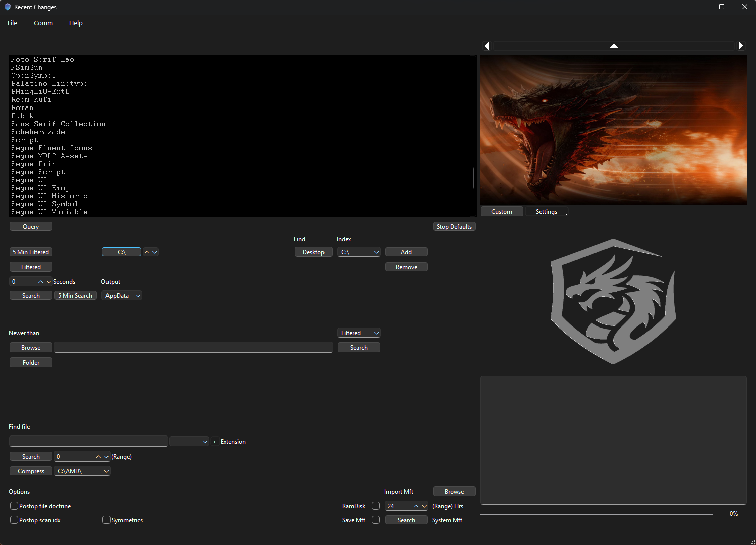
Task: Select 'Segoe UI Emoji' in the font list
Action: click(42, 188)
